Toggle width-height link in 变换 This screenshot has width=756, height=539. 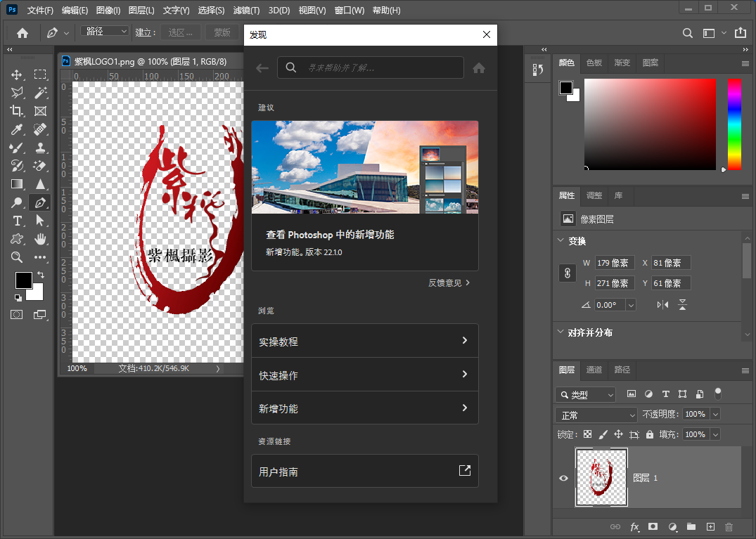(x=568, y=273)
